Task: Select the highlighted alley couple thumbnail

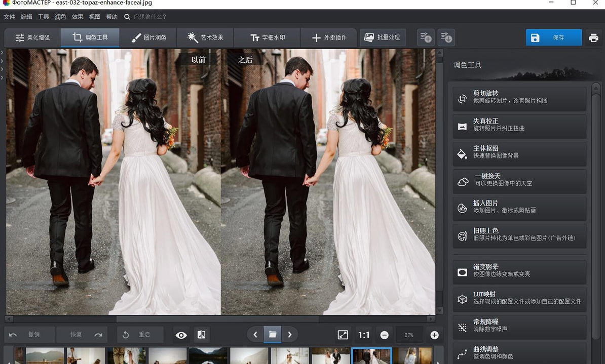Action: 371,355
